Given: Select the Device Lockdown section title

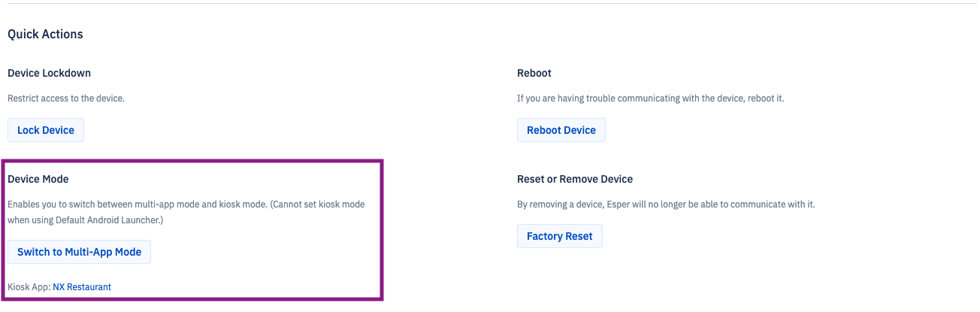Looking at the screenshot, I should [49, 73].
